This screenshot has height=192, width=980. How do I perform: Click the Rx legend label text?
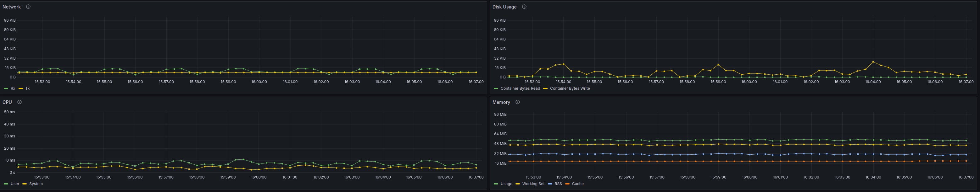(x=13, y=88)
